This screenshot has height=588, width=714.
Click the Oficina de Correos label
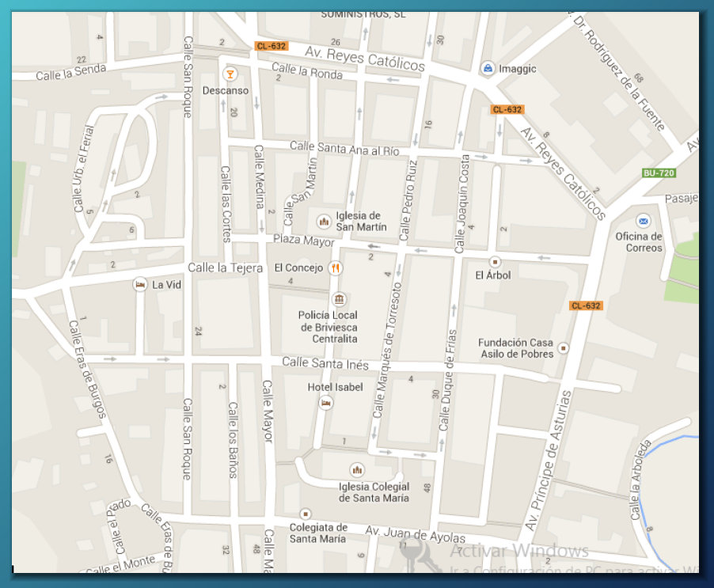pyautogui.click(x=639, y=242)
